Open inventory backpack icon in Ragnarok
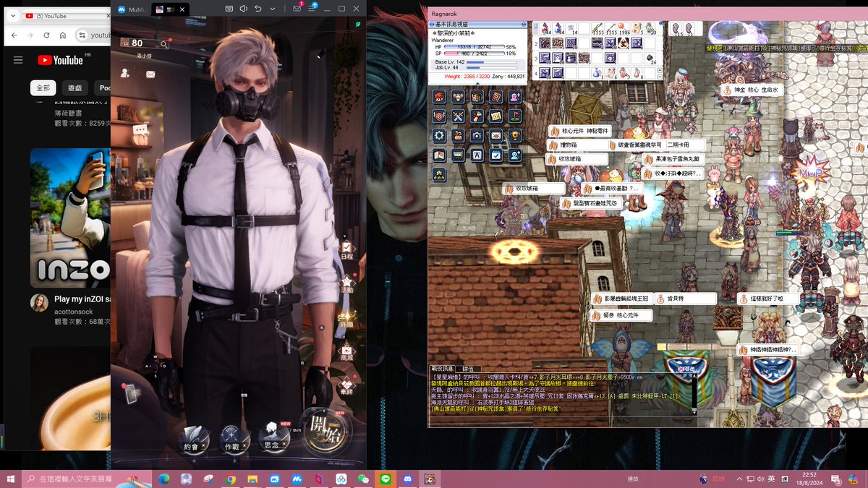868x488 pixels. pos(477,97)
